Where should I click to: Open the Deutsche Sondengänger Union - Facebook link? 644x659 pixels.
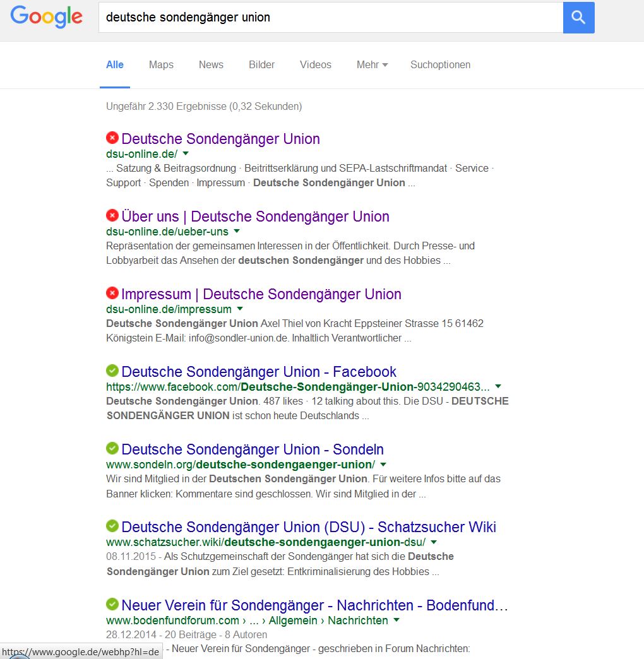click(x=259, y=372)
